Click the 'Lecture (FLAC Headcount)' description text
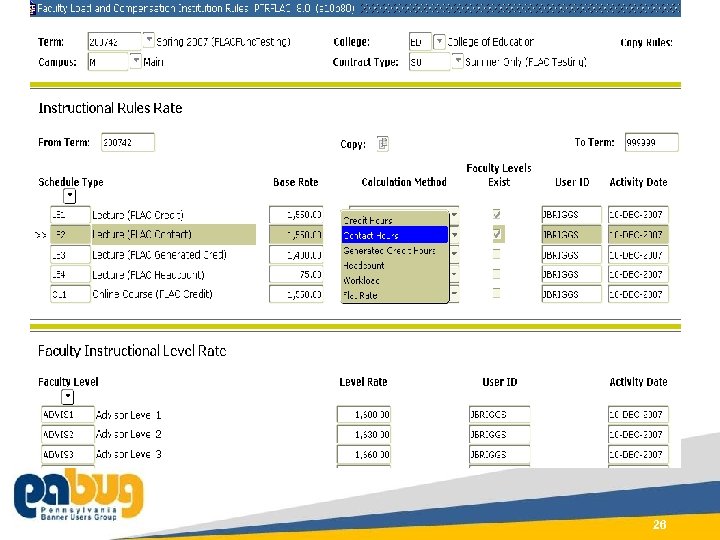The height and width of the screenshot is (540, 720). (148, 275)
